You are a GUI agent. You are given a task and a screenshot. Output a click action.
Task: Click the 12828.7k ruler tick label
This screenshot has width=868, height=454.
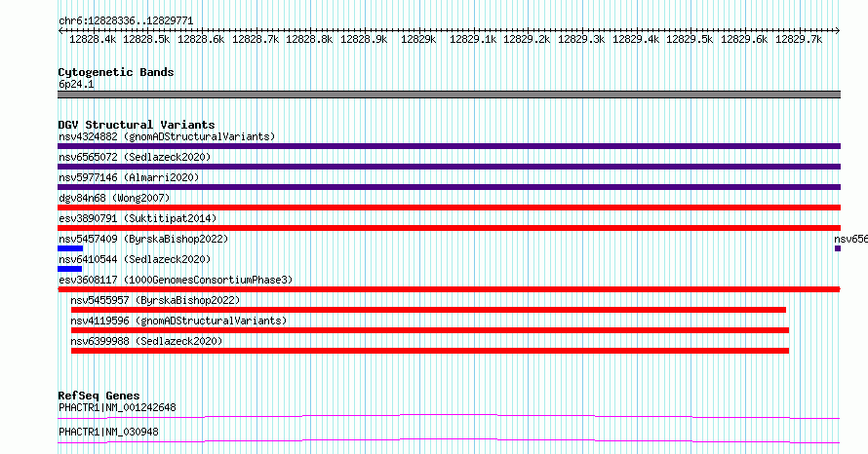click(256, 39)
